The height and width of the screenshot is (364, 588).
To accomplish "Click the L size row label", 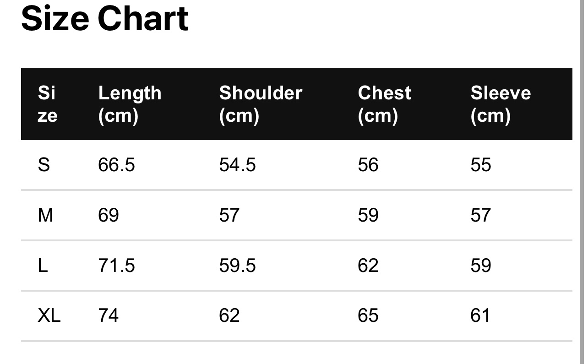I will click(43, 265).
